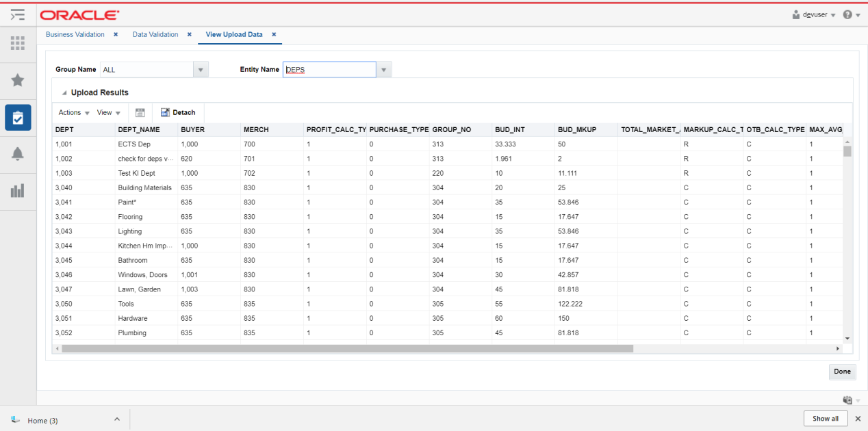The image size is (868, 431).
Task: Click the 1.961 BUD_INT value
Action: click(503, 159)
